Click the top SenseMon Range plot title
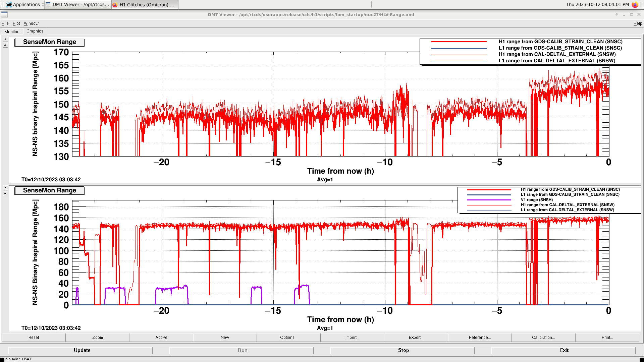 (50, 42)
